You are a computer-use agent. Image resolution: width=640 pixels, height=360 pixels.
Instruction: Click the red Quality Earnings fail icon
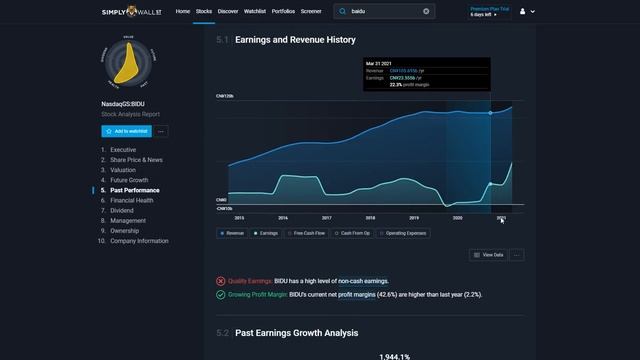point(220,281)
